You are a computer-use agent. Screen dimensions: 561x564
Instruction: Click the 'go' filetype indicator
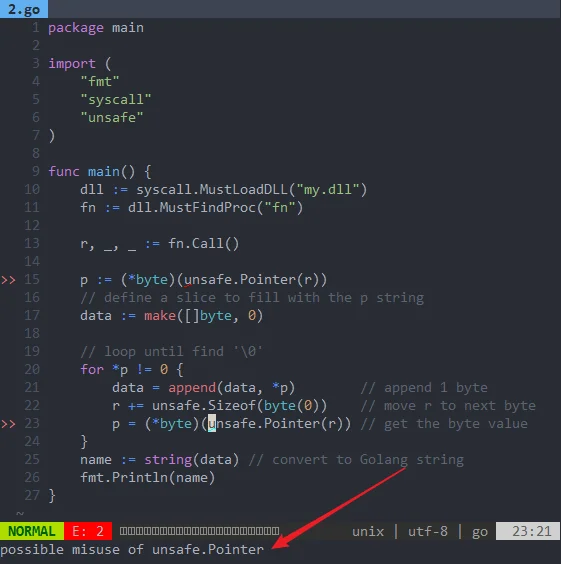(480, 532)
